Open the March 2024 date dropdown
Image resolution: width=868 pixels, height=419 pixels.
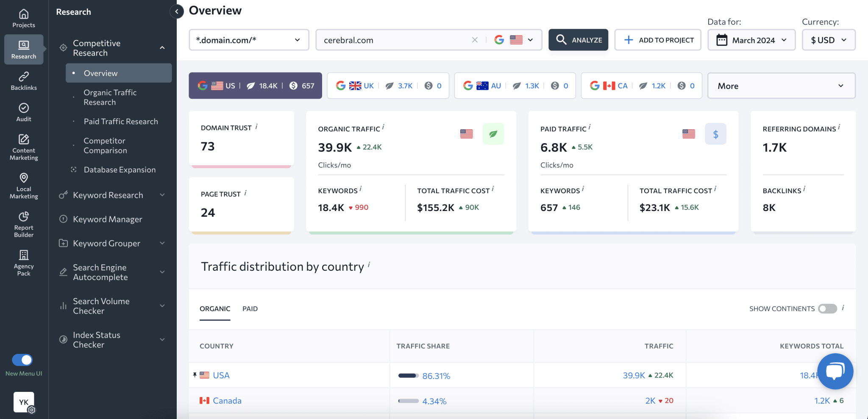(x=751, y=40)
